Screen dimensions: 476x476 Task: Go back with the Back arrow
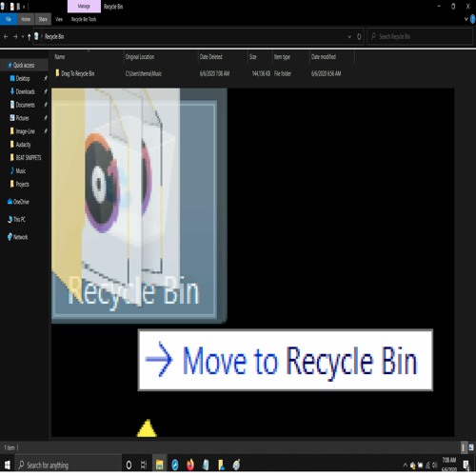[6, 37]
